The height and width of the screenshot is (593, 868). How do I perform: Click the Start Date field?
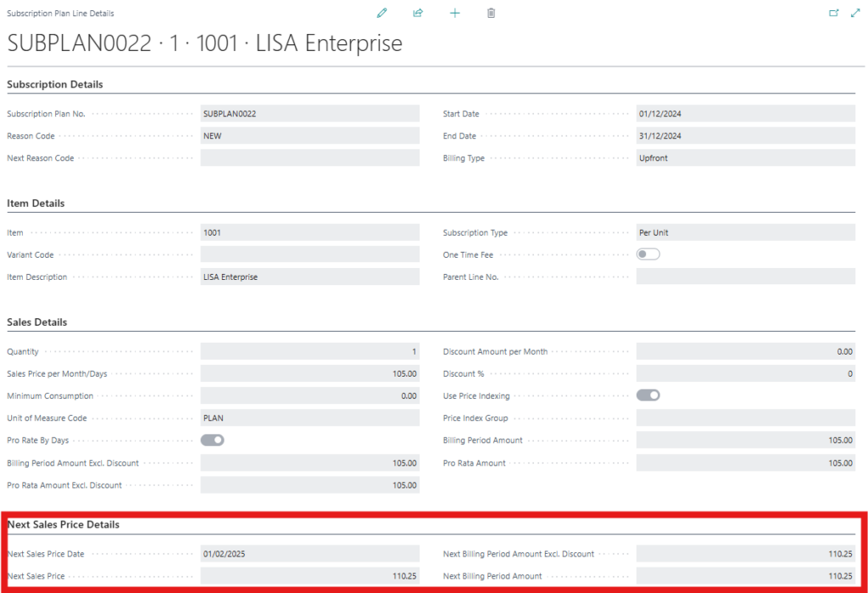click(745, 114)
